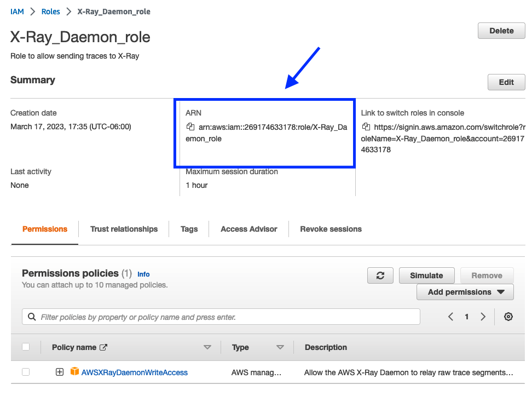Delete the X-Ray_Daemon_role role

[501, 31]
